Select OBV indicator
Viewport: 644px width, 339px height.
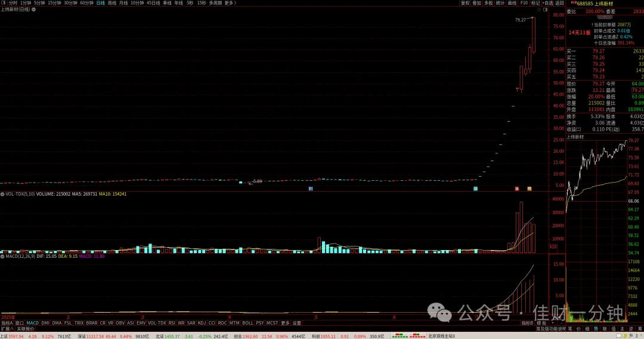[120, 323]
